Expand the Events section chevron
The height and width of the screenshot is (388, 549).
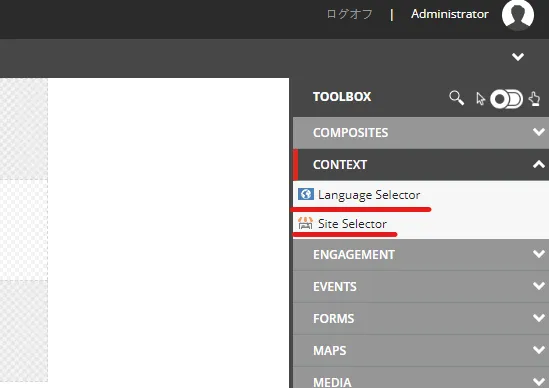point(538,286)
